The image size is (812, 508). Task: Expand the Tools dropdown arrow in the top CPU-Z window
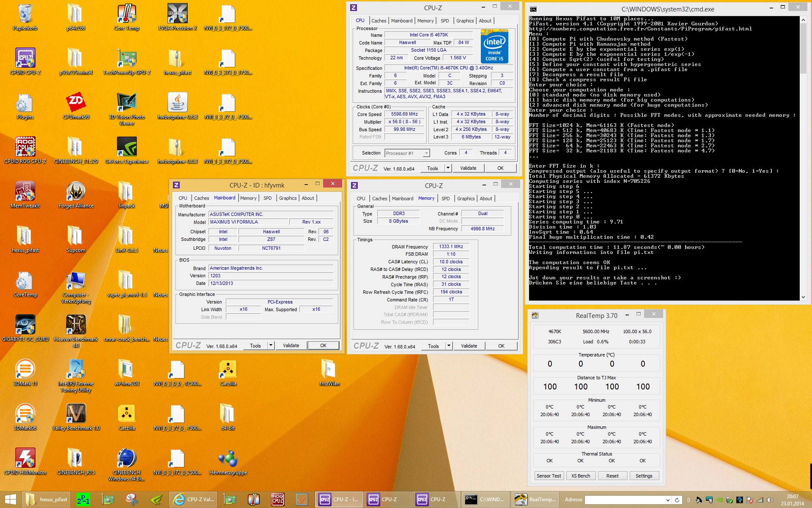(x=448, y=168)
